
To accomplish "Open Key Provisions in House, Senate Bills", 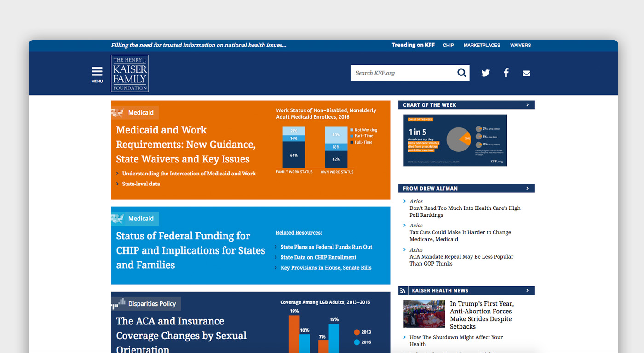I will (x=326, y=267).
